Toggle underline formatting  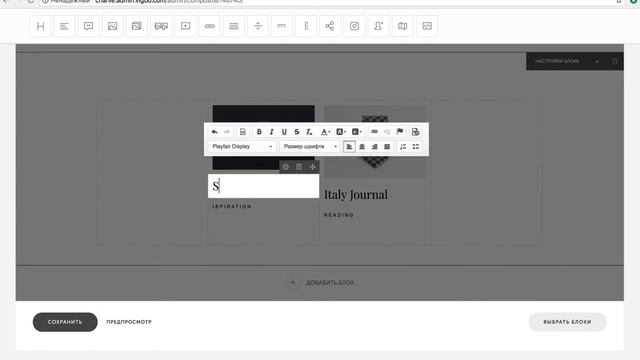(284, 132)
